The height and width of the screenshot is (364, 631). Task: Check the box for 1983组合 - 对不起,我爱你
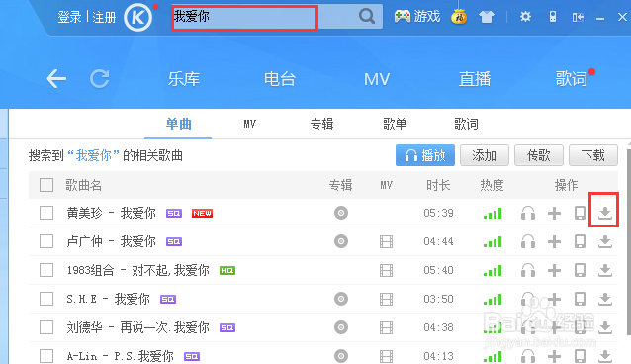pyautogui.click(x=46, y=270)
